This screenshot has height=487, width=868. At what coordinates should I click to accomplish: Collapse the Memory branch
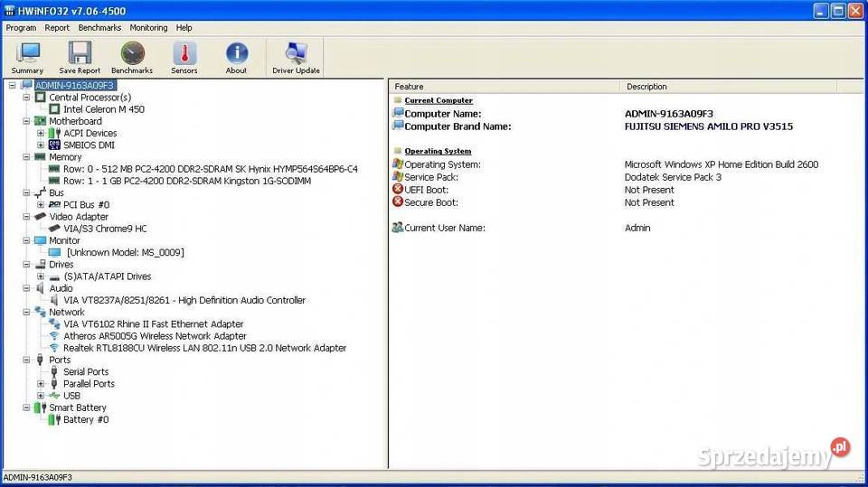click(26, 157)
